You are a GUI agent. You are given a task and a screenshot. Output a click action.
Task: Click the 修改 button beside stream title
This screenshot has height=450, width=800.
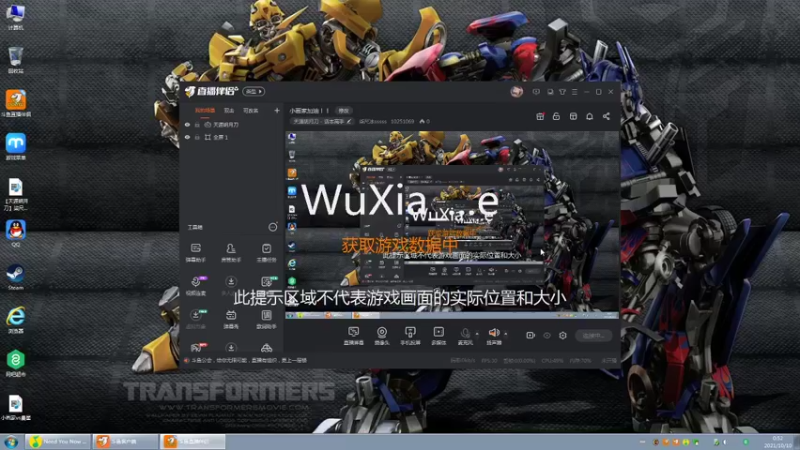click(x=343, y=111)
